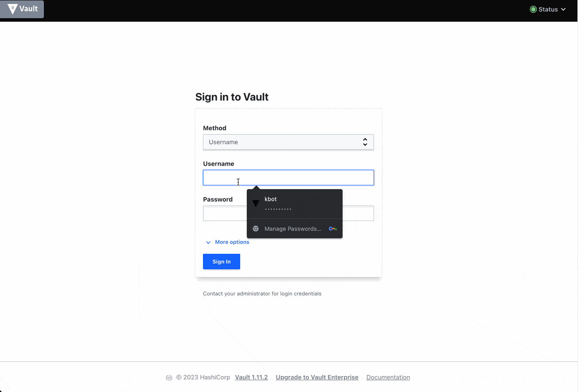Open the Method select dropdown
581x392 pixels.
(x=288, y=142)
